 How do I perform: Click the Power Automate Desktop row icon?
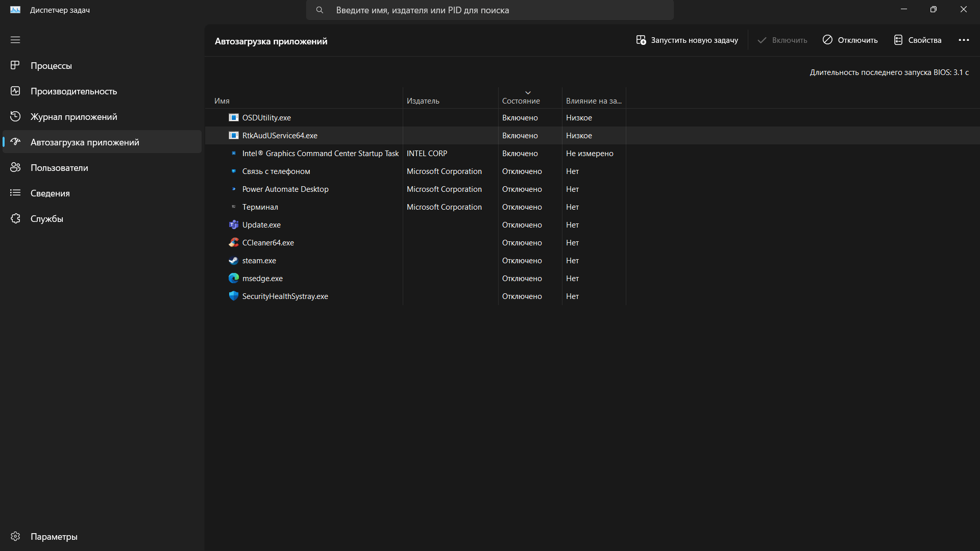234,189
